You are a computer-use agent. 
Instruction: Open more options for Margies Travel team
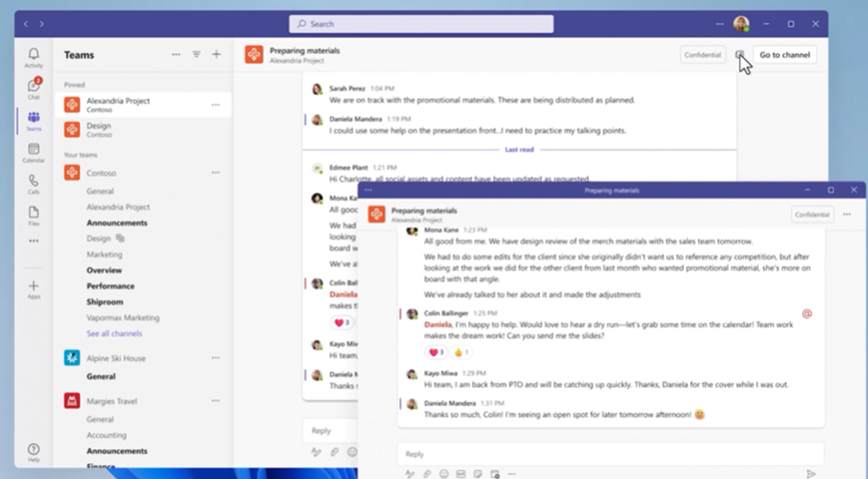click(x=215, y=401)
